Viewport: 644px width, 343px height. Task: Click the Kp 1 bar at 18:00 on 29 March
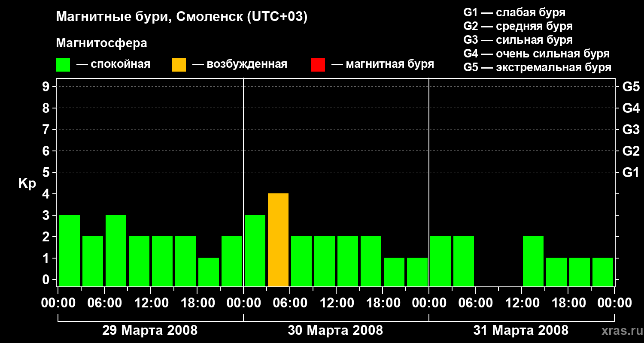pos(209,272)
